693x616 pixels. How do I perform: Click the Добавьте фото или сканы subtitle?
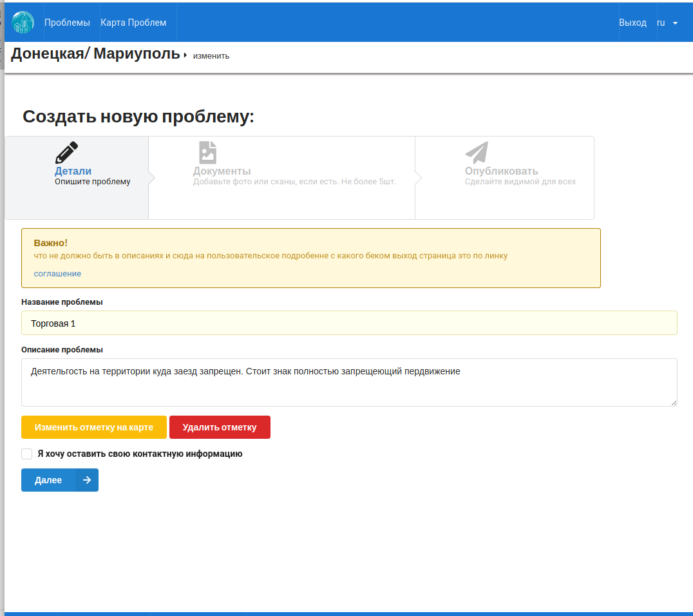point(294,182)
